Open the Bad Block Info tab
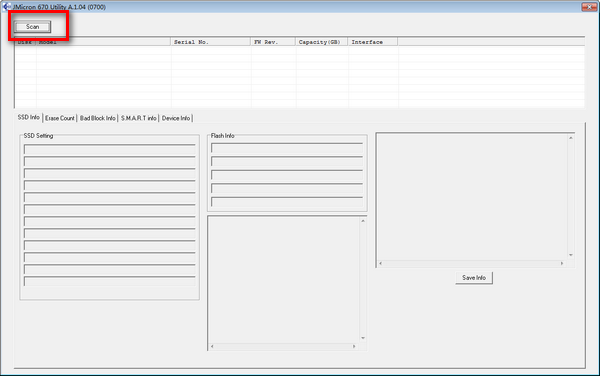The width and height of the screenshot is (600, 376). (x=98, y=118)
